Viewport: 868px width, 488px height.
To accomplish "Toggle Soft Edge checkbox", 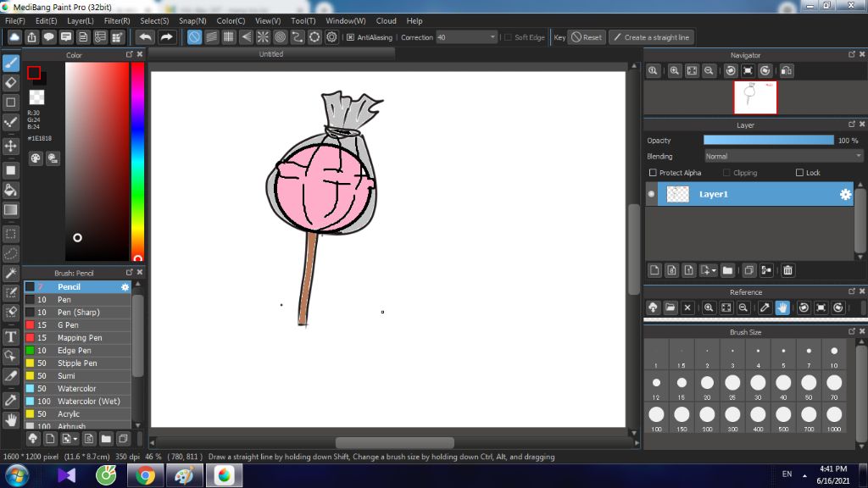I will pos(508,37).
